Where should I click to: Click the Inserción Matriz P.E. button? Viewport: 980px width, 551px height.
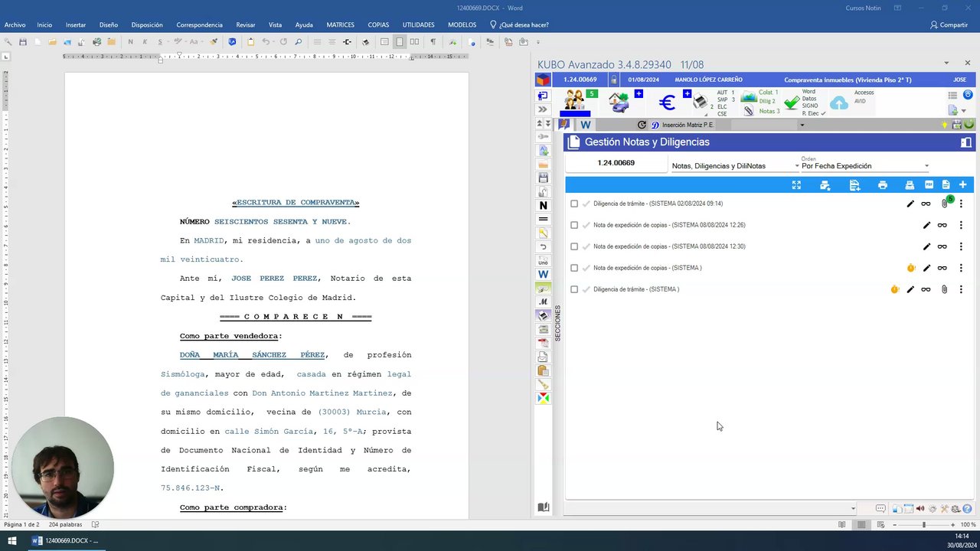[681, 125]
